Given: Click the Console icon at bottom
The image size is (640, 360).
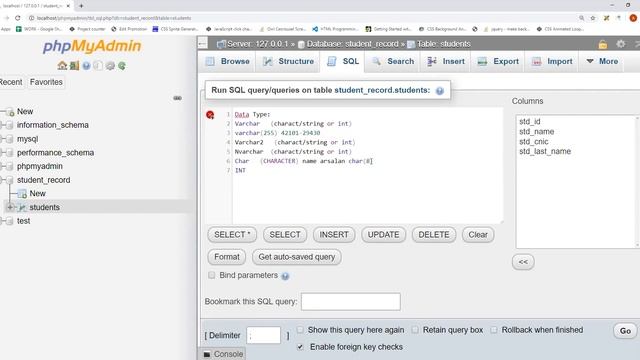Looking at the screenshot, I should pos(207,354).
